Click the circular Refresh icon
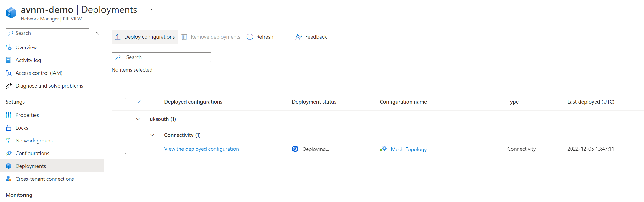644x202 pixels. (250, 37)
